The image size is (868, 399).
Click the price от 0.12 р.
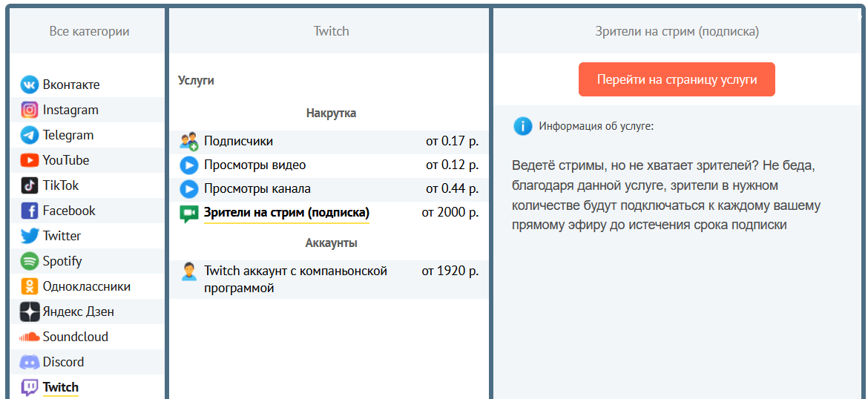point(453,165)
